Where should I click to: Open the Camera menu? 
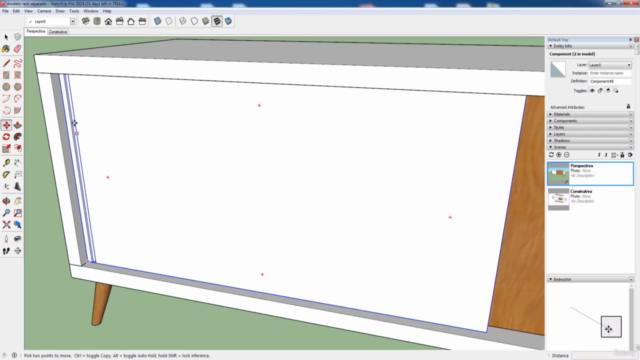pos(44,11)
